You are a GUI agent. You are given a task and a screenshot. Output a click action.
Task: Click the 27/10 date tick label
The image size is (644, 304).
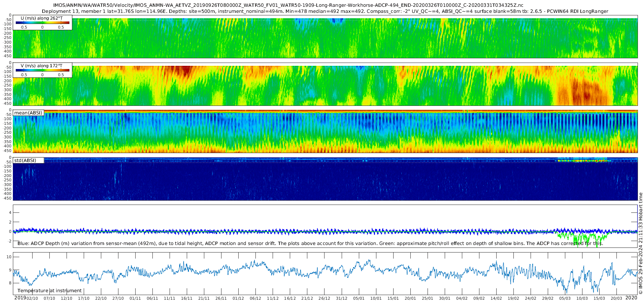tap(118, 298)
